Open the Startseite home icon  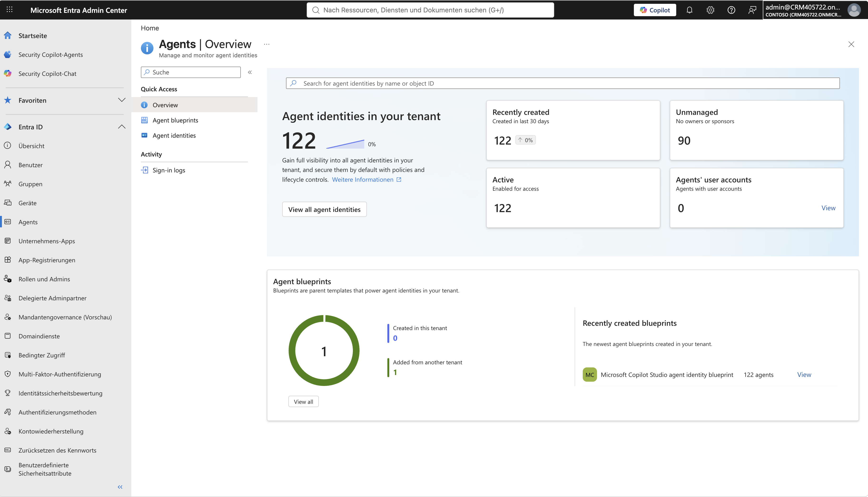8,35
